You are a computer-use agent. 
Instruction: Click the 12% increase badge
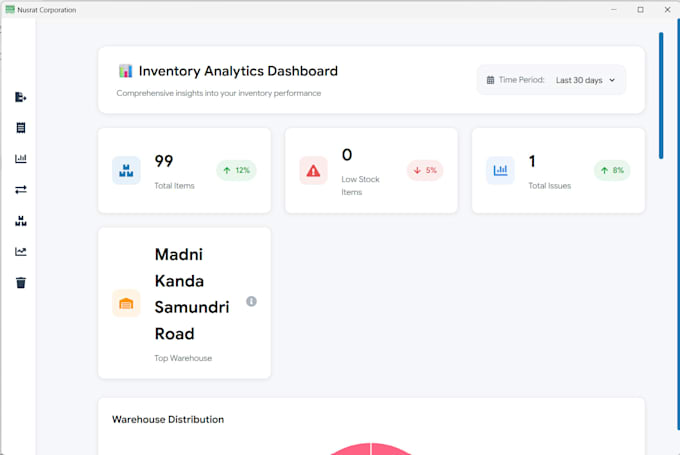click(x=236, y=170)
